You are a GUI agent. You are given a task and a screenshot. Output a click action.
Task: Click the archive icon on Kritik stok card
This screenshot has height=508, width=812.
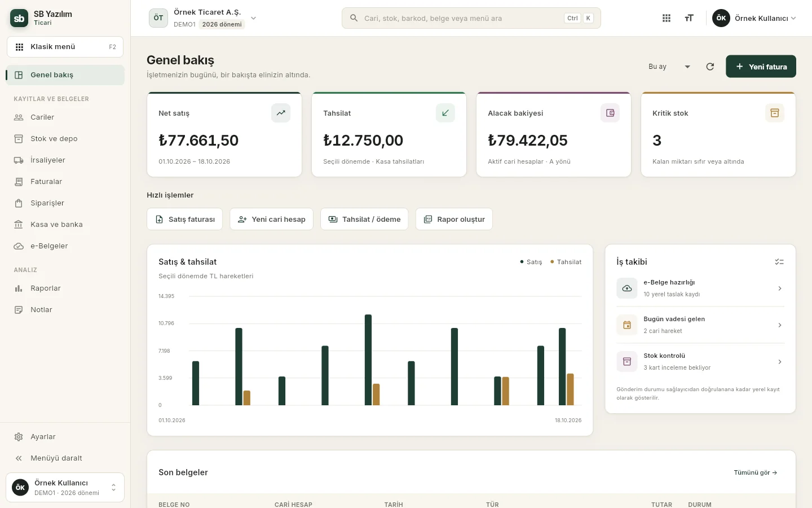tap(775, 113)
